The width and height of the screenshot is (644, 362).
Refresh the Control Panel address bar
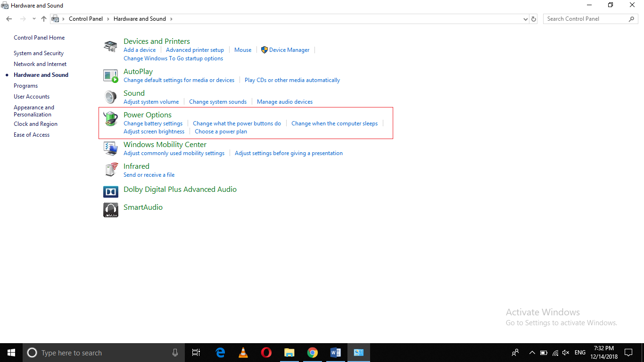[534, 19]
